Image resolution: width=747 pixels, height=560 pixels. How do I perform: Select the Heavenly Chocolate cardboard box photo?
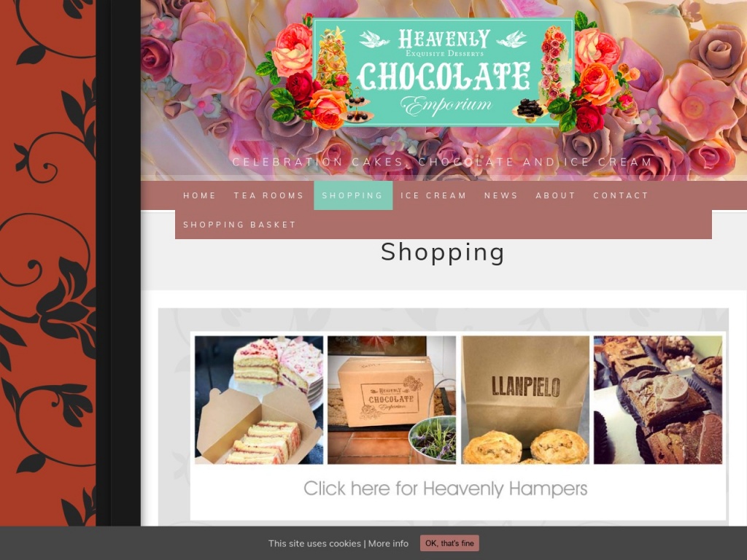click(x=392, y=400)
